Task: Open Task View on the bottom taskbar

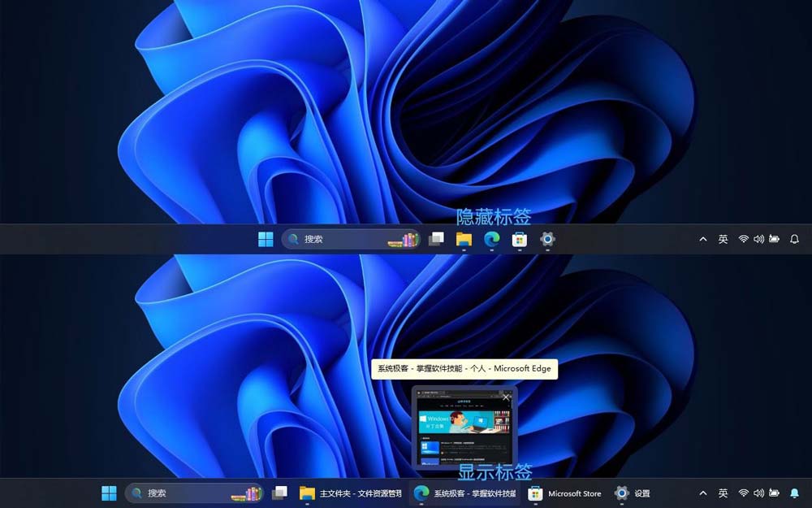Action: [280, 493]
